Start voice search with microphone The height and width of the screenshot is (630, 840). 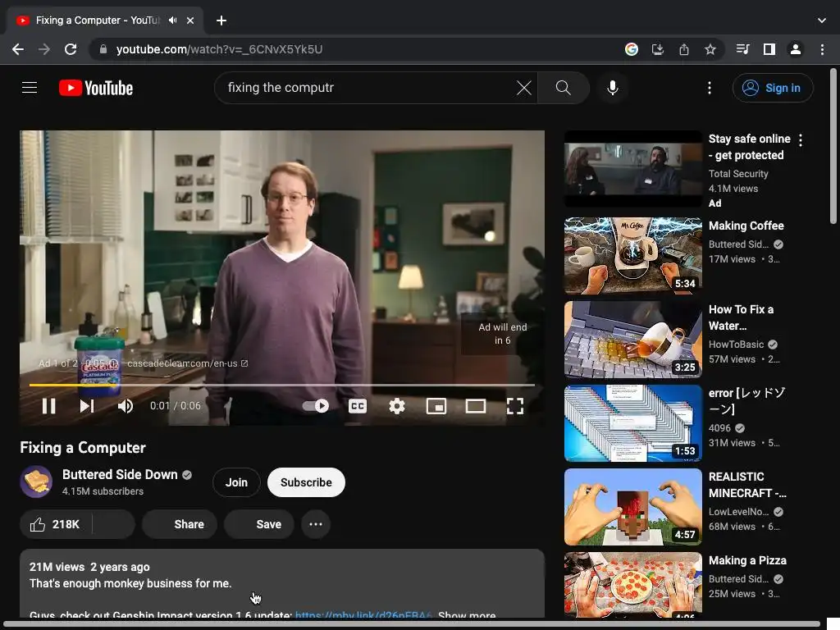pos(612,87)
